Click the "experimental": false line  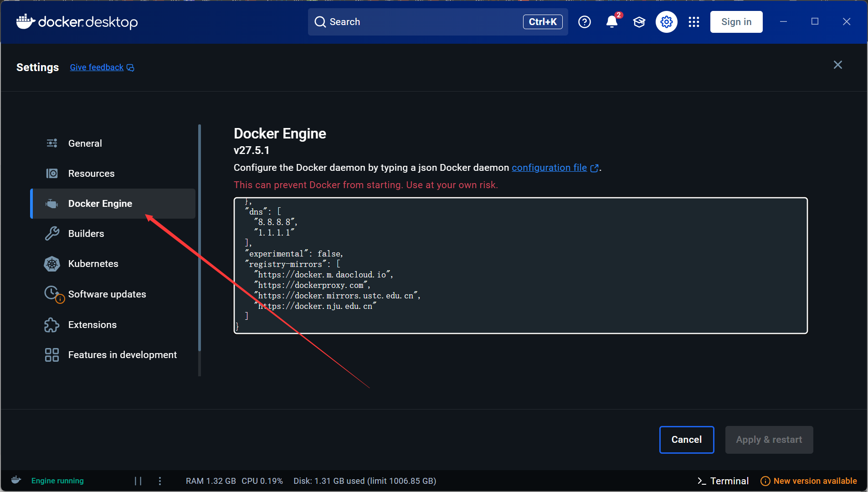(294, 254)
